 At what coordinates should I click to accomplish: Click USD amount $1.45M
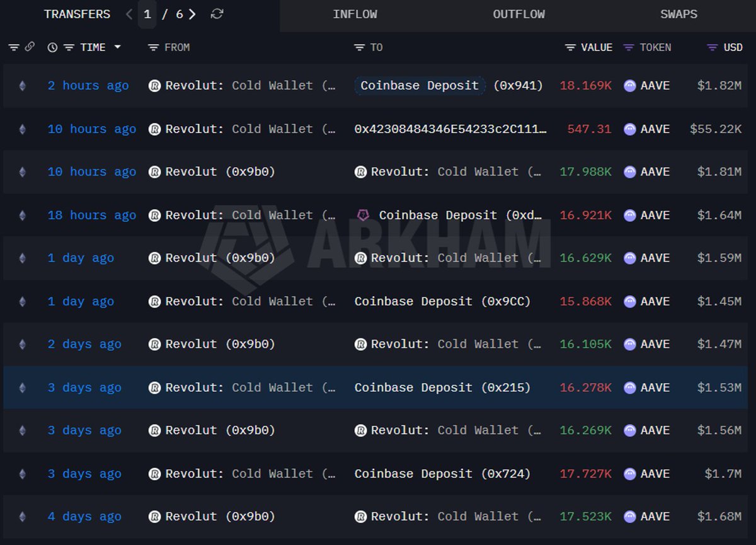click(719, 301)
